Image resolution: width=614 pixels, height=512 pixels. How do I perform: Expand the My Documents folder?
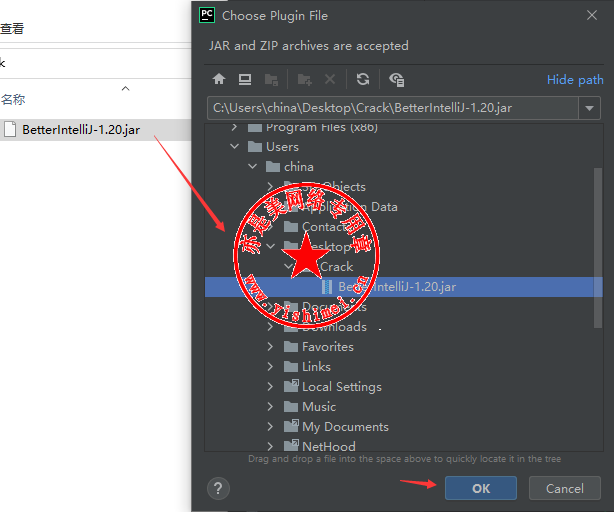[x=271, y=426]
